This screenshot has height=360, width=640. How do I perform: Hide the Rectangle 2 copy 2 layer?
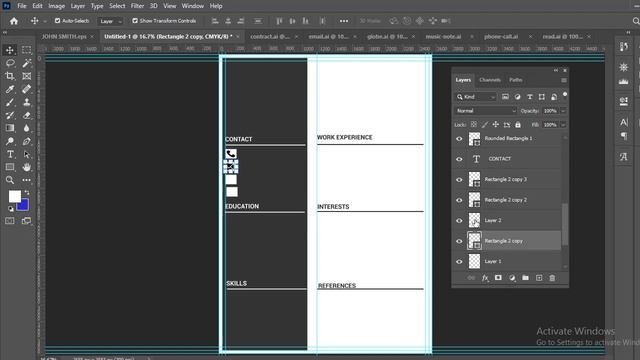tap(459, 200)
